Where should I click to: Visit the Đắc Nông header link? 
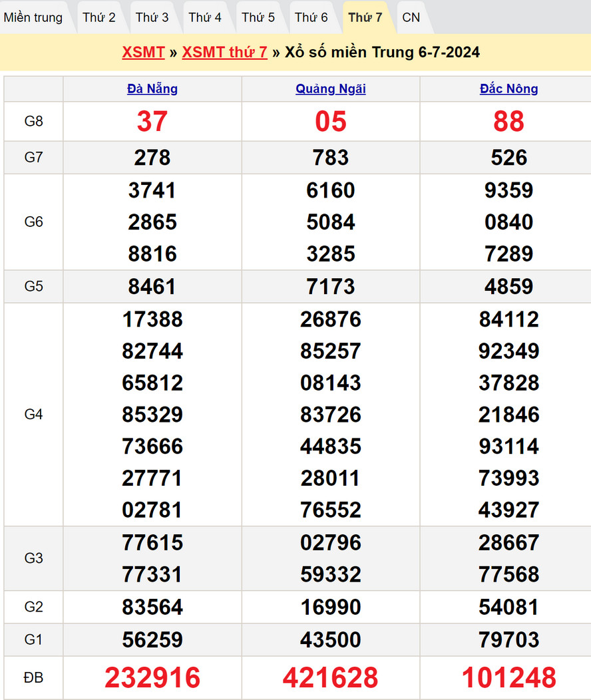(x=509, y=88)
